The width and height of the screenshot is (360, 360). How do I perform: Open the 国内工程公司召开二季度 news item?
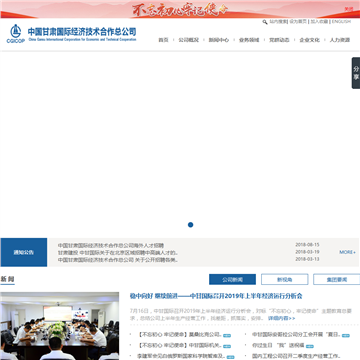pyautogui.click(x=296, y=356)
